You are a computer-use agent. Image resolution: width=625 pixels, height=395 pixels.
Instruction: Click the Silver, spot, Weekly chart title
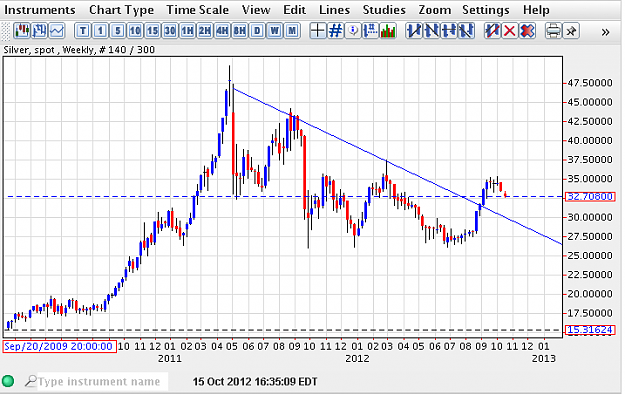(79, 50)
